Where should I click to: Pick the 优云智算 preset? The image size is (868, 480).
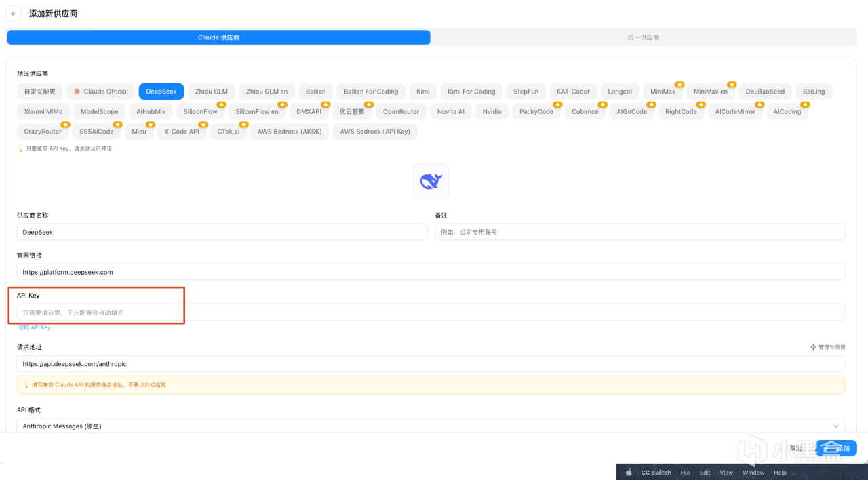[352, 112]
